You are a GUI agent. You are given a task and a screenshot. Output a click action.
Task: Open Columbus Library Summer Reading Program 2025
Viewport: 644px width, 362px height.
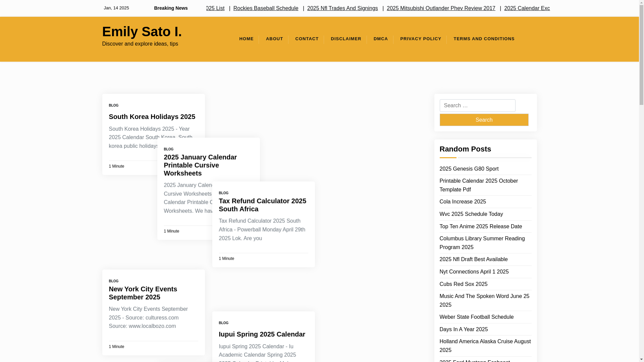482,243
